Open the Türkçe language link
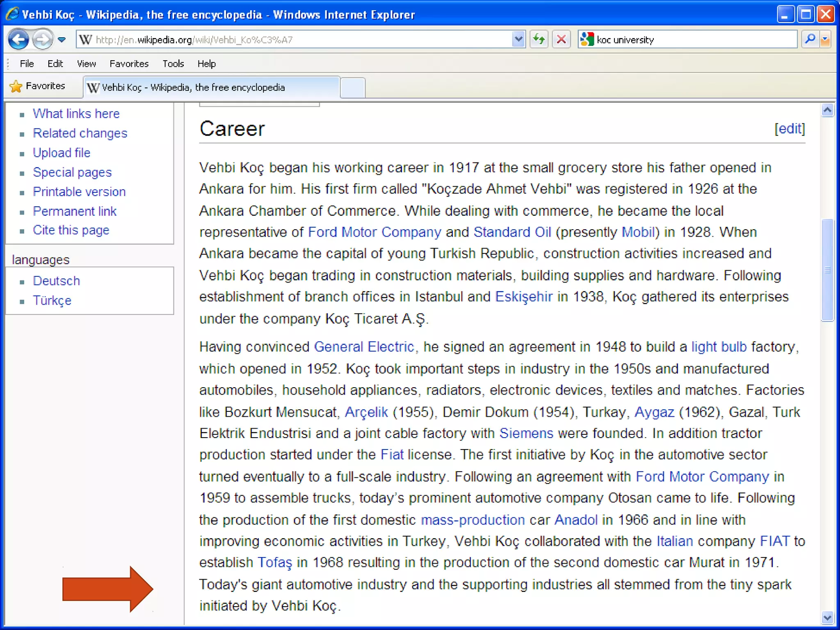The height and width of the screenshot is (630, 840). tap(52, 301)
